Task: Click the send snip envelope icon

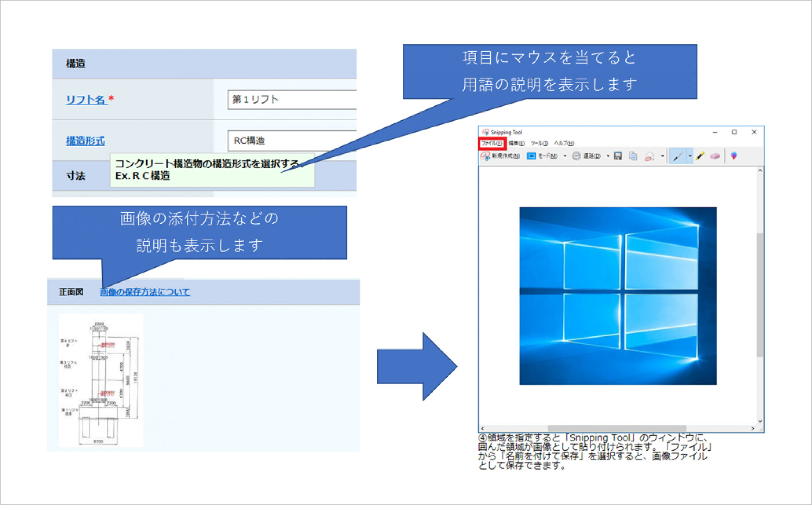Action: pos(649,157)
